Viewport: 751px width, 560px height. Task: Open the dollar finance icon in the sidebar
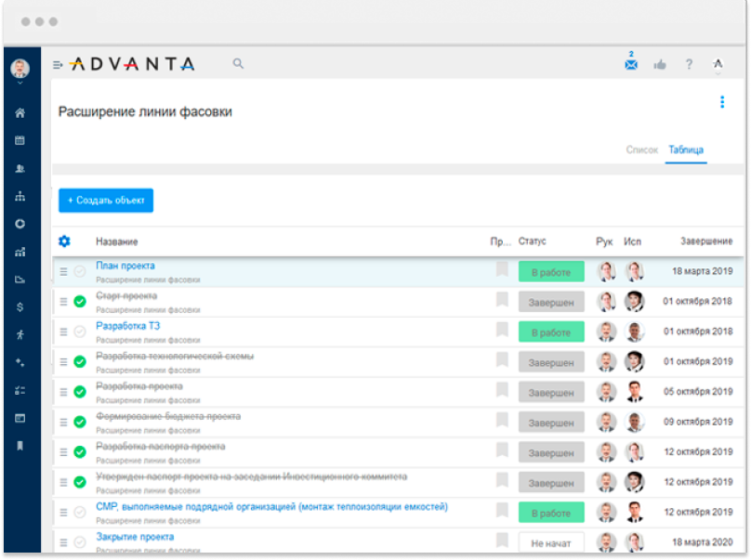(20, 306)
